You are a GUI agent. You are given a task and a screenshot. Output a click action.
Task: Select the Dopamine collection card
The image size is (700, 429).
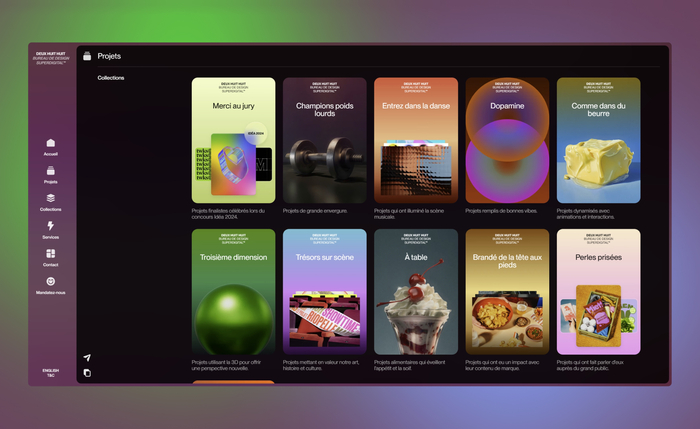pos(507,140)
